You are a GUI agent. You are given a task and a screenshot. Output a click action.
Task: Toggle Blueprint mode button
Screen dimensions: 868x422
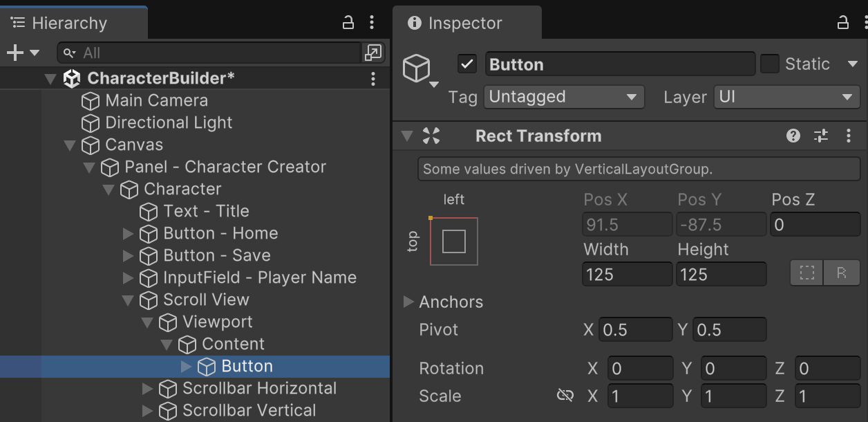[x=806, y=273]
